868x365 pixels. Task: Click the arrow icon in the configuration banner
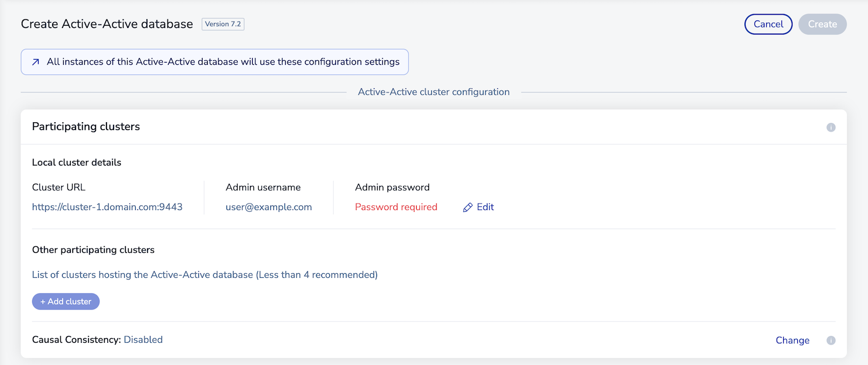[x=36, y=62]
